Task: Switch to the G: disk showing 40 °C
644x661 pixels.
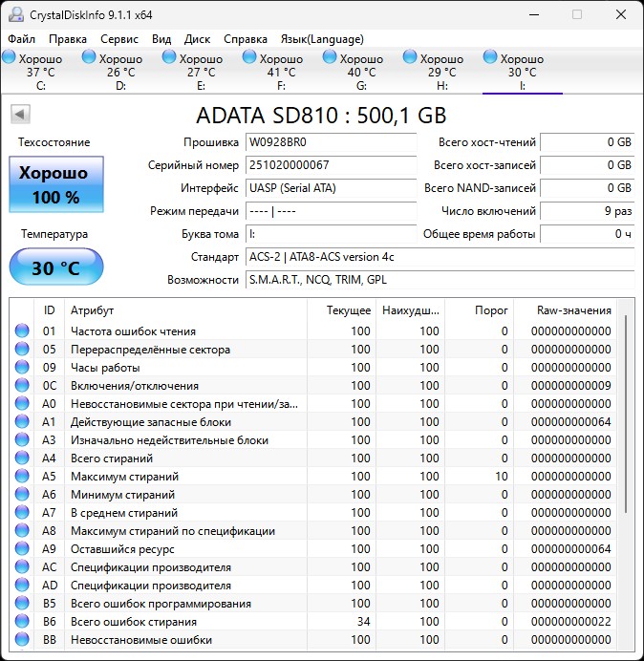Action: point(362,70)
